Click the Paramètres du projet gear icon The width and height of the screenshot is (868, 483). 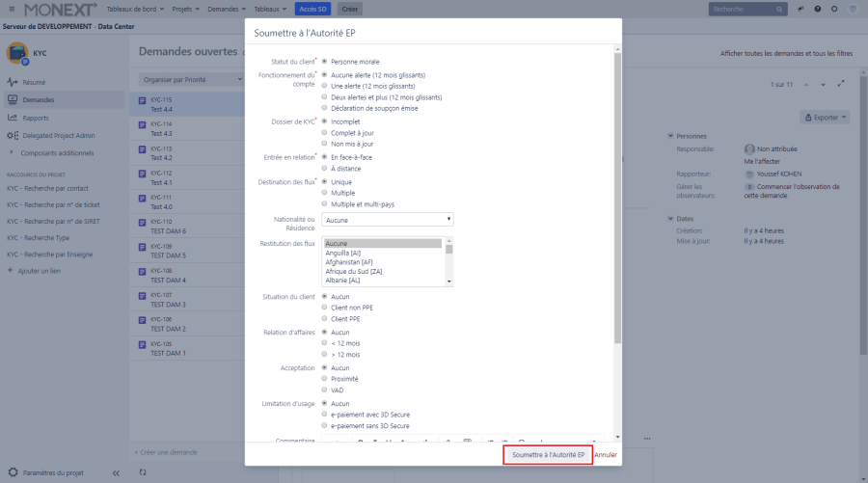click(13, 472)
